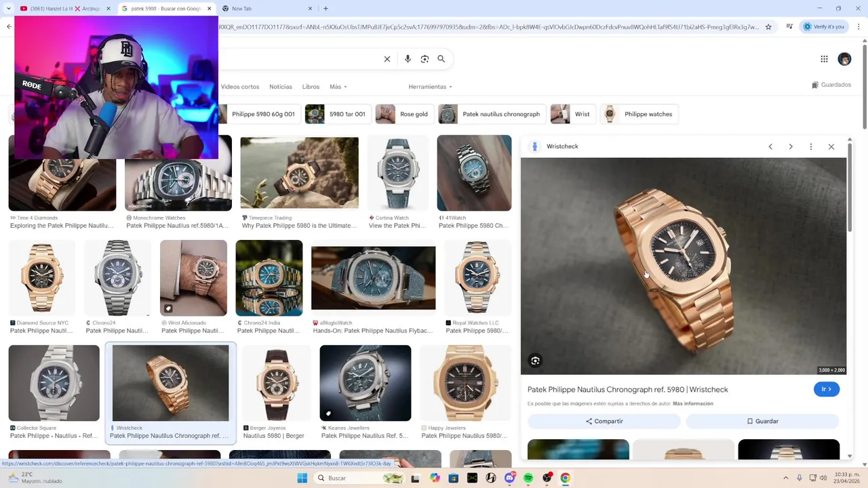
Task: Open Berger Joyeros leather strap thumbnail
Action: click(x=276, y=383)
